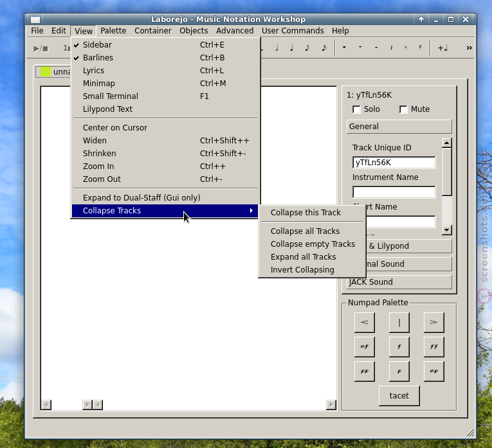Click the vertical bar numpad button
The height and width of the screenshot is (448, 492).
tap(399, 322)
